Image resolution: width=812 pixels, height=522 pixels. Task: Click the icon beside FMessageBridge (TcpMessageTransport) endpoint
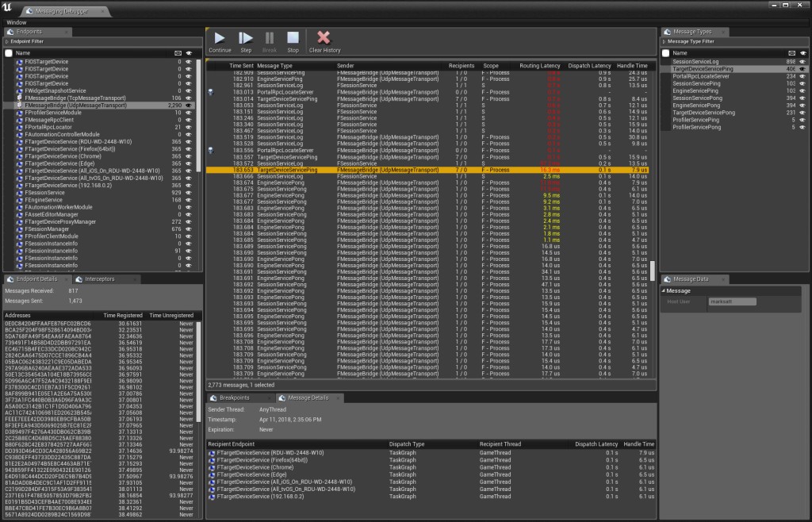(20, 98)
